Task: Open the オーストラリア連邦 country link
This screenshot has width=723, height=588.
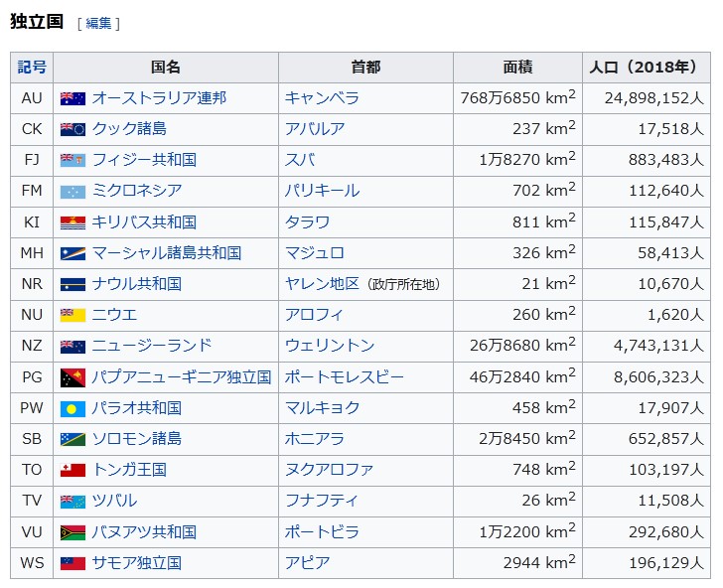Action: [x=159, y=98]
